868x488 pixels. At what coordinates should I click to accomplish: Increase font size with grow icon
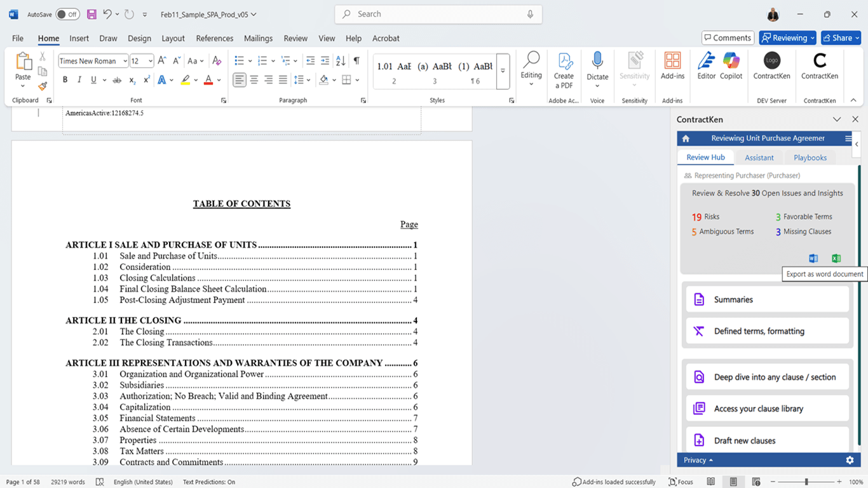[x=162, y=61]
